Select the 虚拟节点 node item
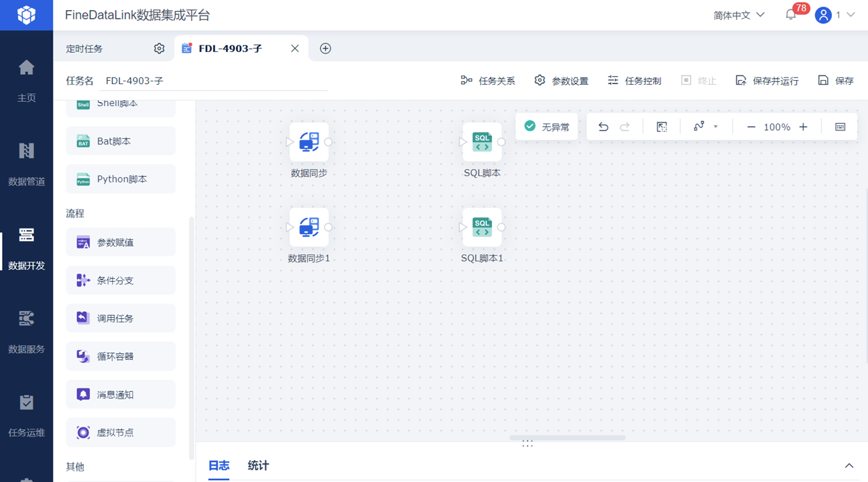868x482 pixels. tap(121, 433)
